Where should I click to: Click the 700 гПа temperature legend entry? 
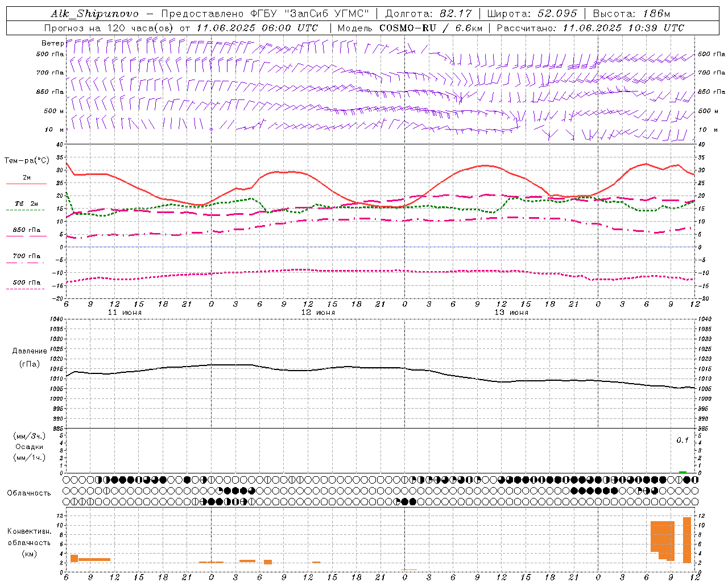(x=27, y=256)
